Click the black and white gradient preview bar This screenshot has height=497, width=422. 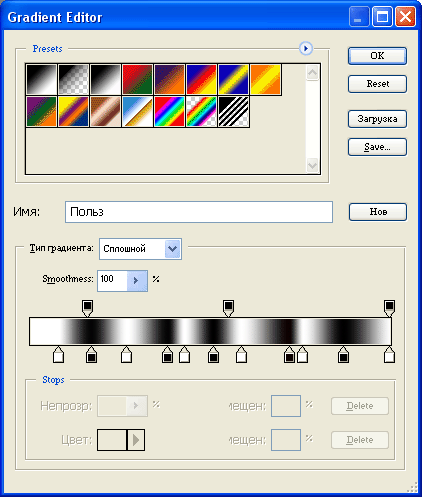tap(210, 331)
